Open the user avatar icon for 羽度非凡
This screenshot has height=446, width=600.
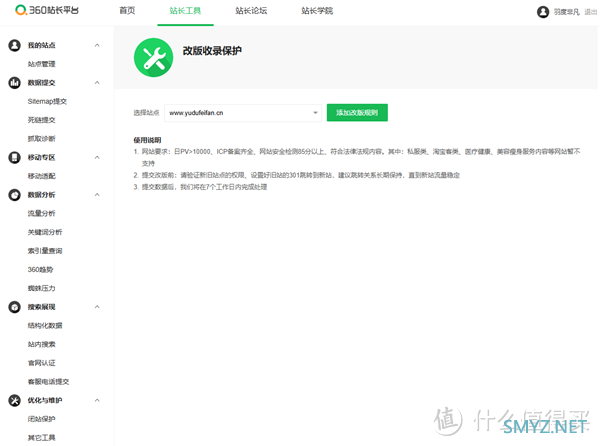click(543, 12)
